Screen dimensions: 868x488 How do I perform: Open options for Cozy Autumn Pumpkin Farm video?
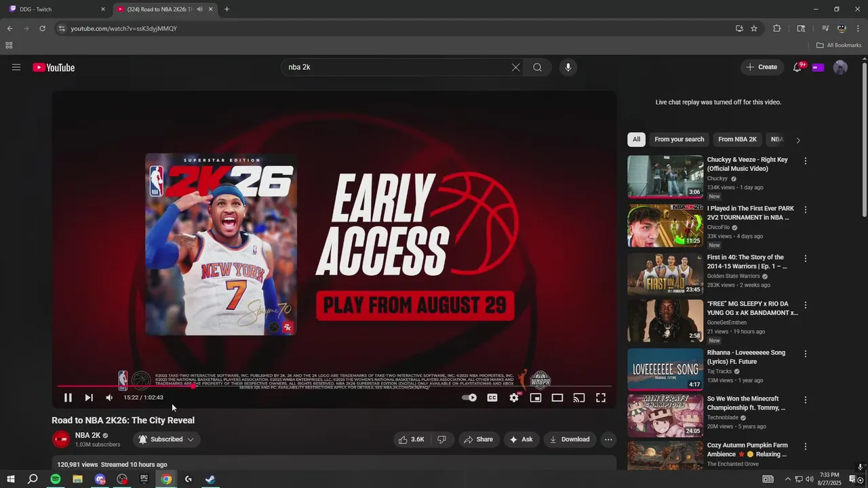tap(806, 447)
